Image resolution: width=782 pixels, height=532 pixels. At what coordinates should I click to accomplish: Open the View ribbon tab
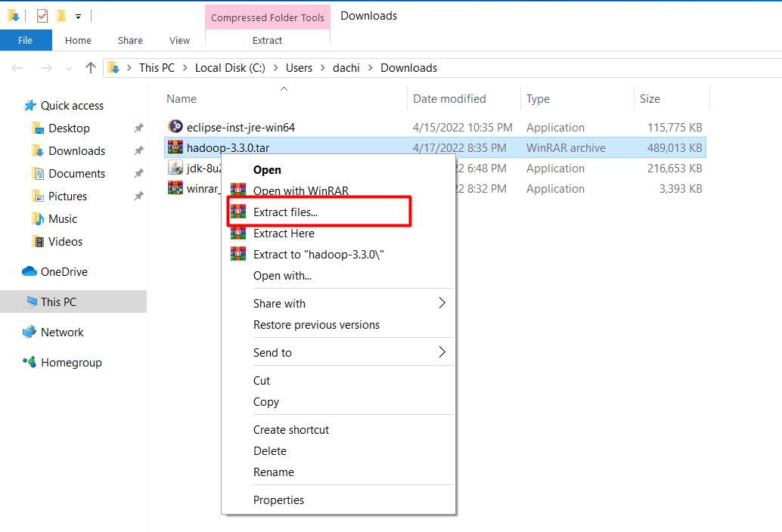(179, 40)
